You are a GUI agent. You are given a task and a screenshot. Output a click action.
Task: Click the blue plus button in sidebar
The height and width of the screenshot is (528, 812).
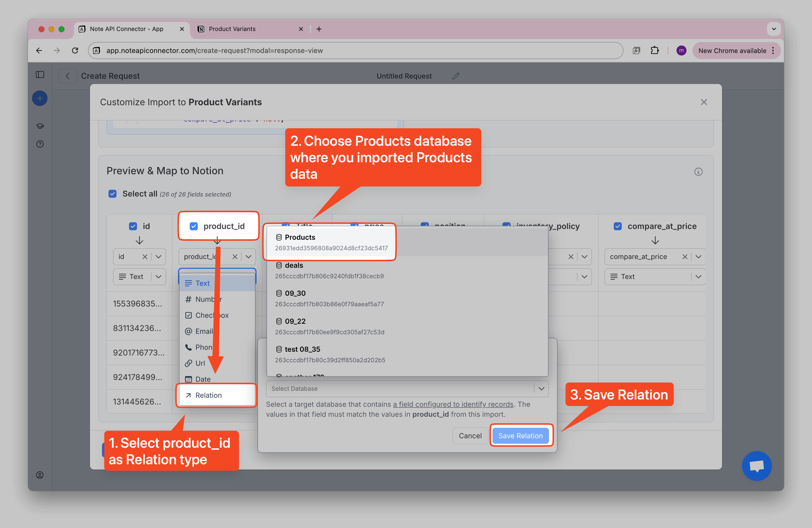pyautogui.click(x=40, y=98)
